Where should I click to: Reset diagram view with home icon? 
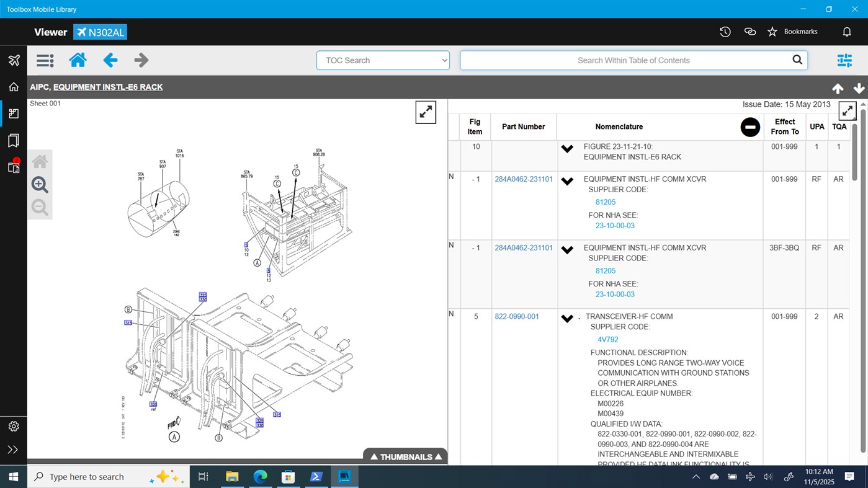coord(39,161)
